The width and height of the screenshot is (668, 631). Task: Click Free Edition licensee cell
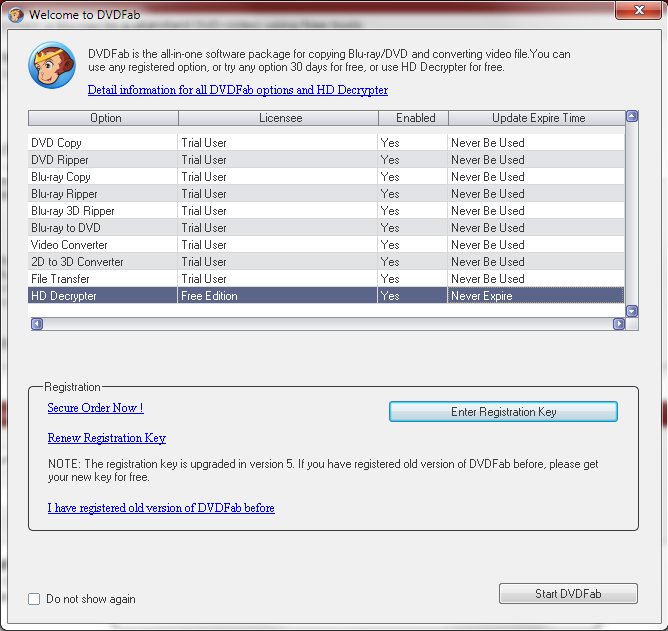point(277,296)
